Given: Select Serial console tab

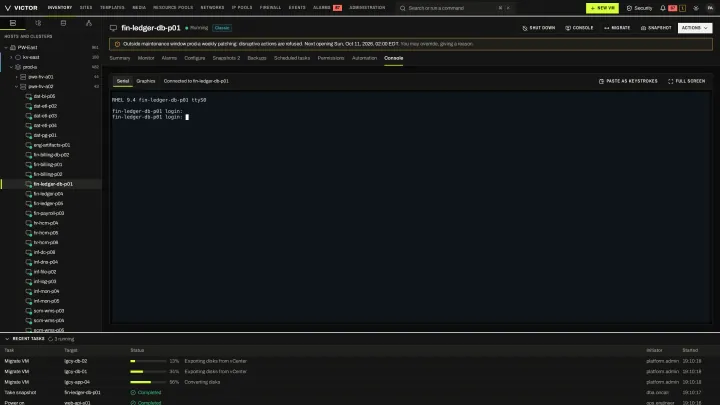Looking at the screenshot, I should coord(123,81).
